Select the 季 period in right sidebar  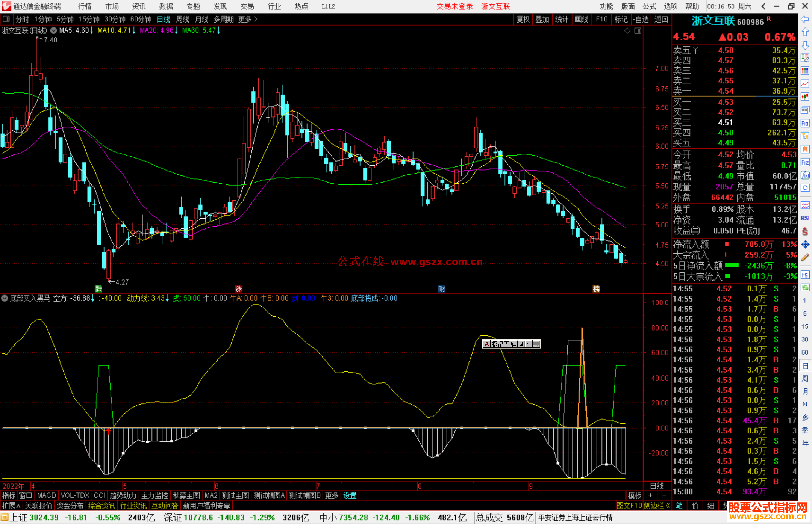805,430
